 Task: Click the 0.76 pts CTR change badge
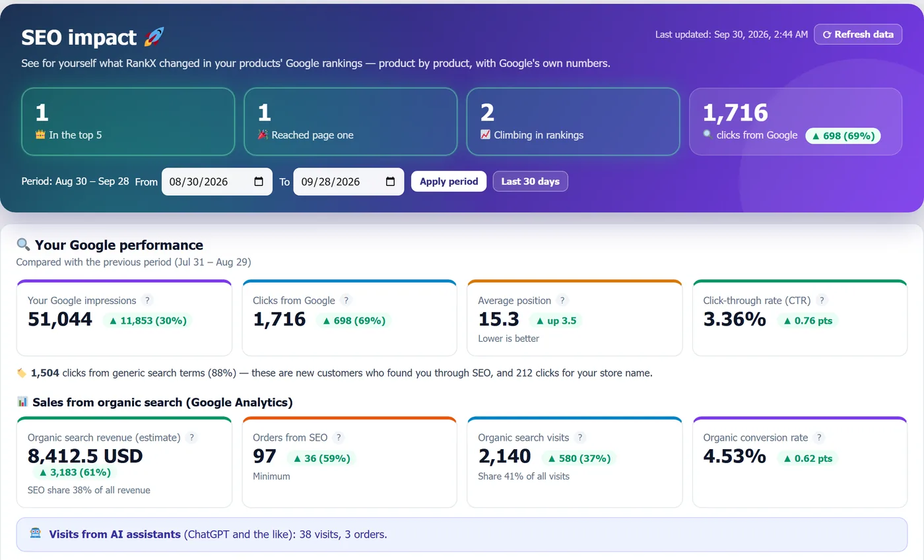[x=808, y=321]
